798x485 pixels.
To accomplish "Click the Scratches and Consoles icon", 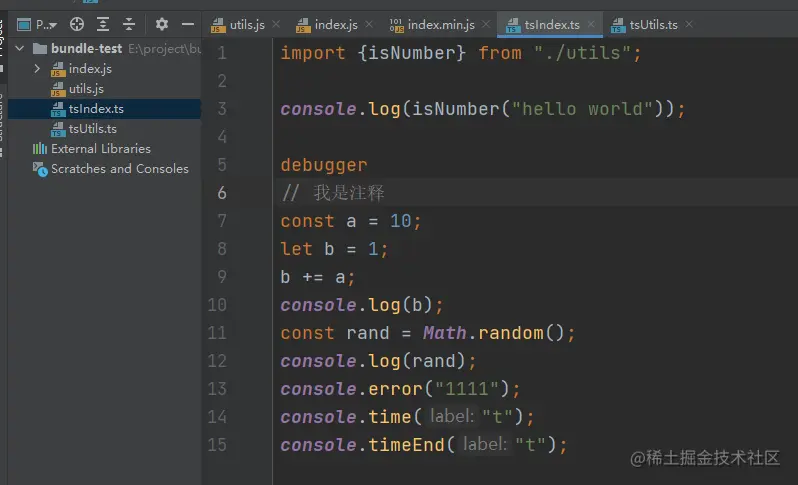I will [x=40, y=169].
